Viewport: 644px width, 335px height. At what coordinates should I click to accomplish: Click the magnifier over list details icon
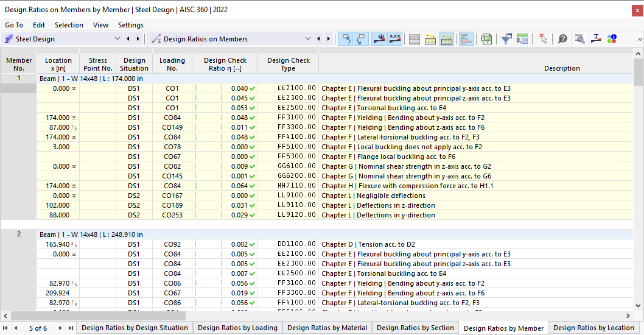[580, 39]
